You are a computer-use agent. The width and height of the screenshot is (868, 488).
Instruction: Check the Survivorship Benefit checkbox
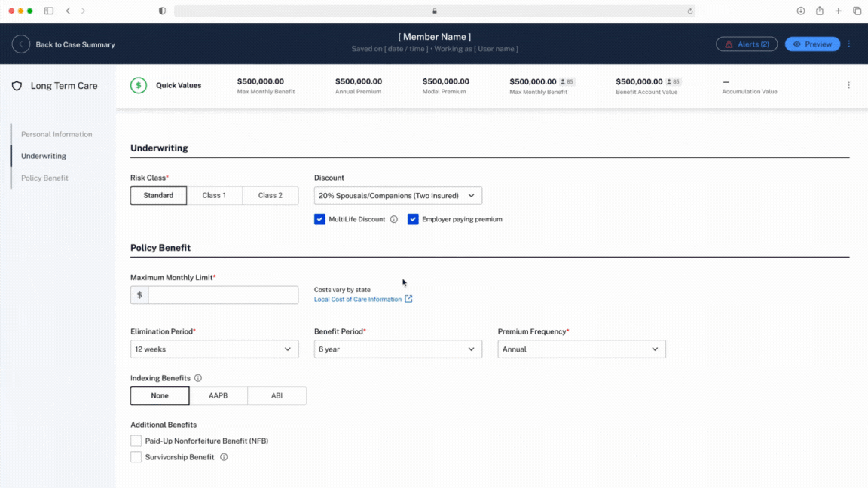136,457
